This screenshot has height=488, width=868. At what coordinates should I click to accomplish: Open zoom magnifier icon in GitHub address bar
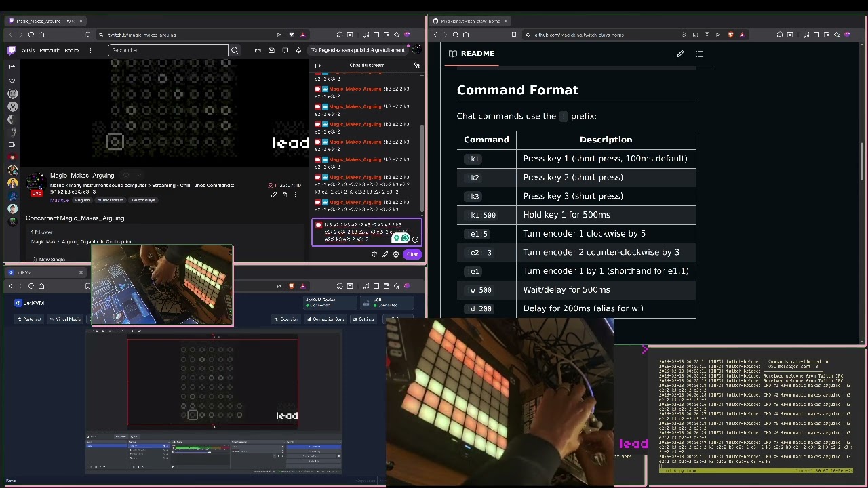coord(684,35)
